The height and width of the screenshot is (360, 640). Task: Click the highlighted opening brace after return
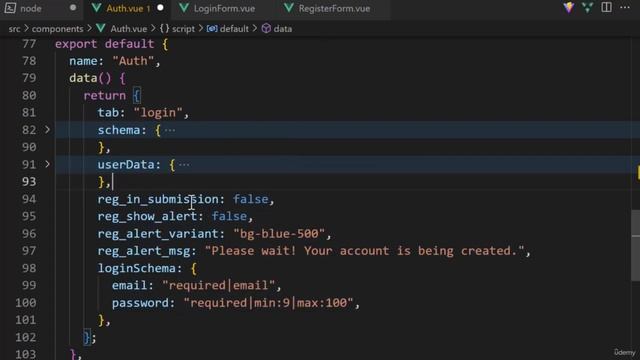click(137, 96)
